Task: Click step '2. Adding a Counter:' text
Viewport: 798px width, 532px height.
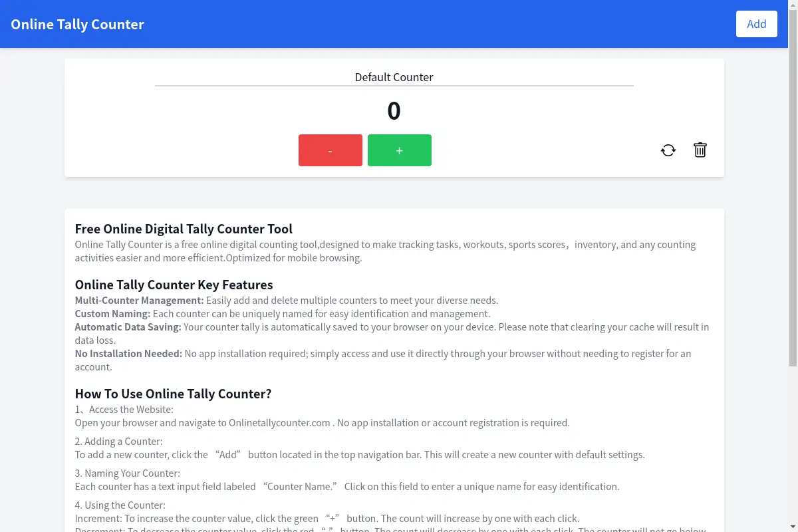Action: pyautogui.click(x=118, y=441)
